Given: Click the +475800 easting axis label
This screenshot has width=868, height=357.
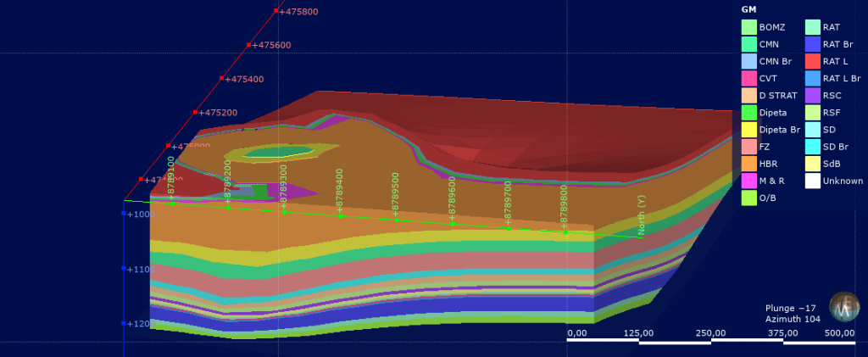Looking at the screenshot, I should (x=298, y=12).
